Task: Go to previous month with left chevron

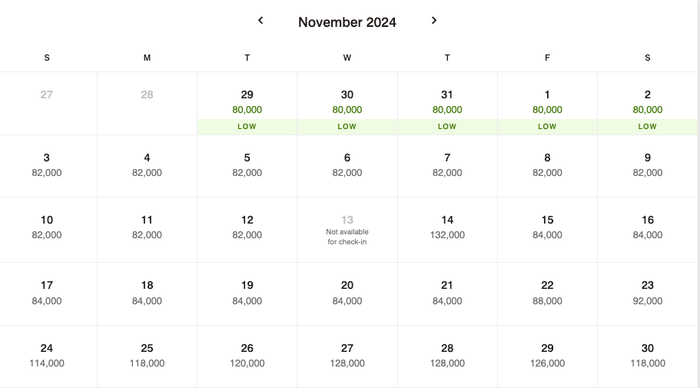Action: [261, 21]
